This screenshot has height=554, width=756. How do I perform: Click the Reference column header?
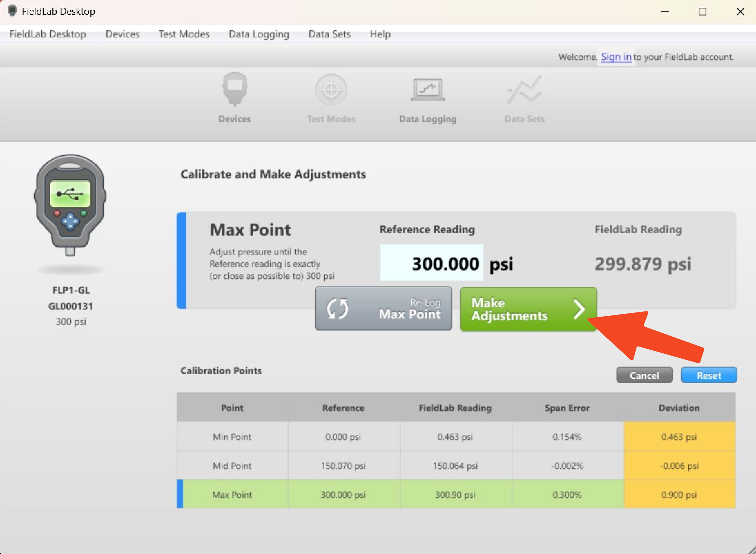[x=344, y=407]
